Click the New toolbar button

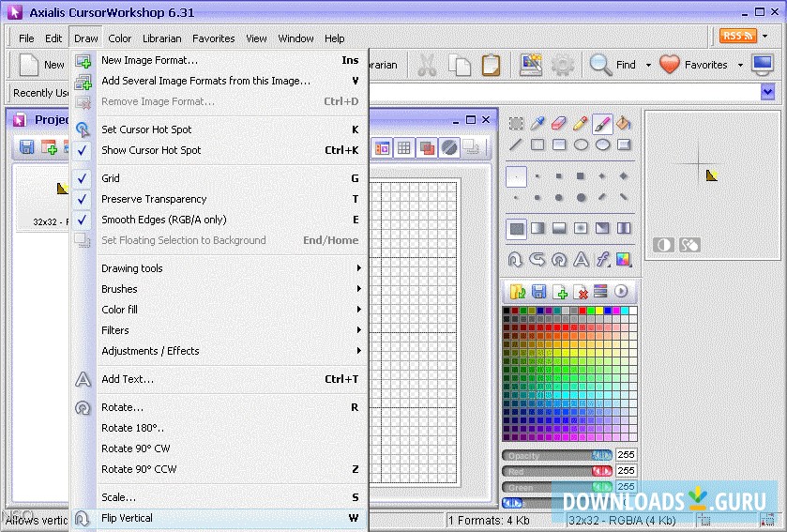click(42, 66)
